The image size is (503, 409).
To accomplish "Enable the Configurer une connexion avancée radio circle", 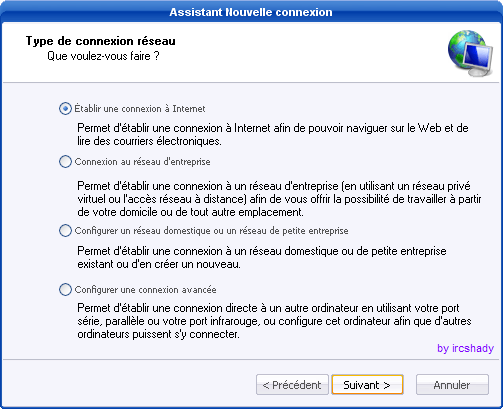I will pos(65,290).
